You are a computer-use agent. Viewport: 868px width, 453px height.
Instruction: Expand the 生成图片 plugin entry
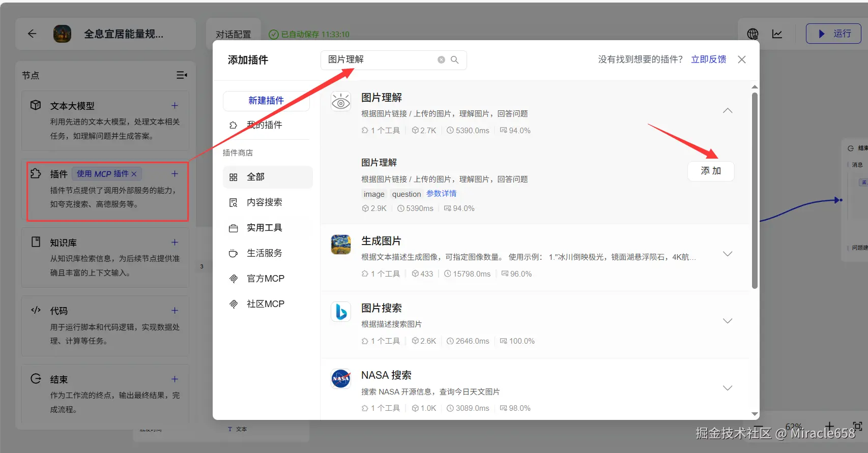coord(728,254)
